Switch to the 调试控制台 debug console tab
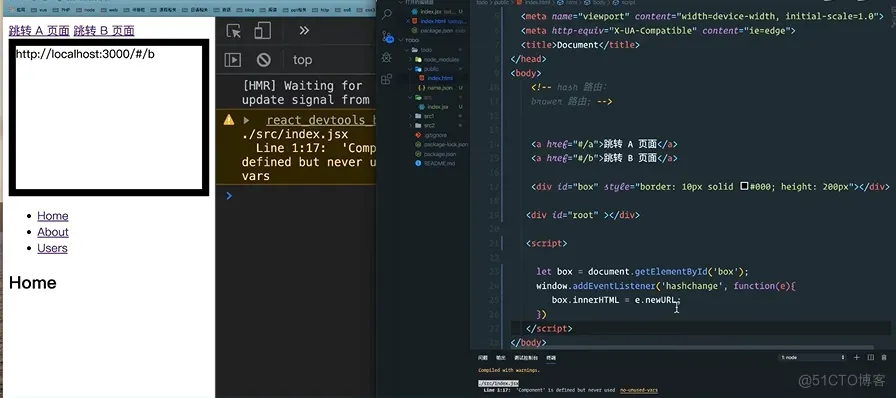This screenshot has height=398, width=896. pyautogui.click(x=526, y=357)
